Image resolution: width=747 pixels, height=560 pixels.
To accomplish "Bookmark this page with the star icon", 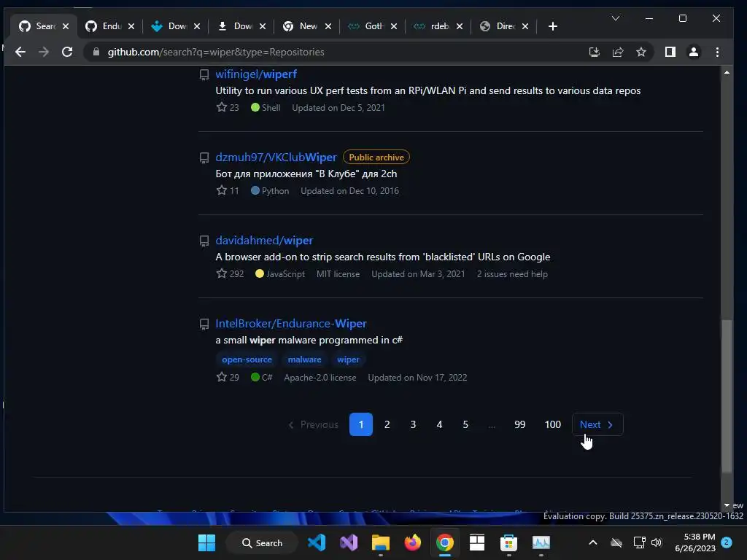I will click(641, 52).
